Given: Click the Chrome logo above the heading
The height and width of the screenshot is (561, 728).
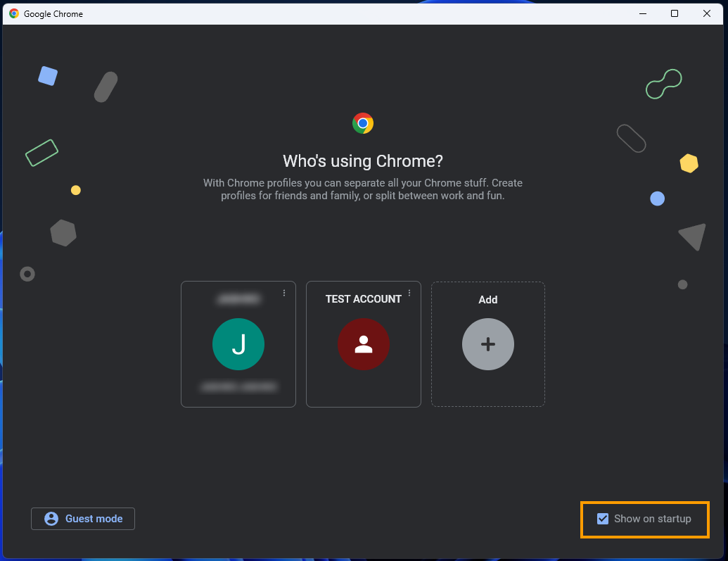Looking at the screenshot, I should click(x=363, y=123).
